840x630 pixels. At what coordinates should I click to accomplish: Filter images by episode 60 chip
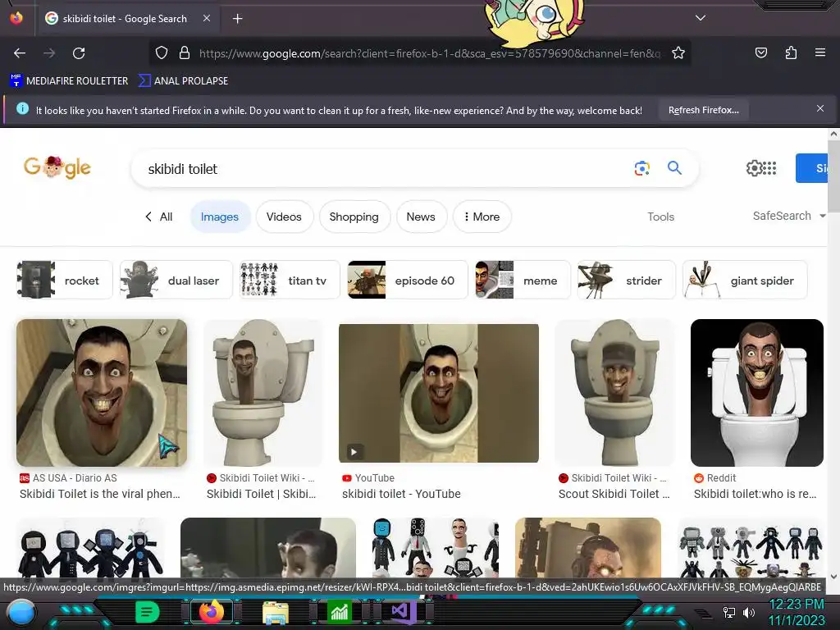pos(408,281)
